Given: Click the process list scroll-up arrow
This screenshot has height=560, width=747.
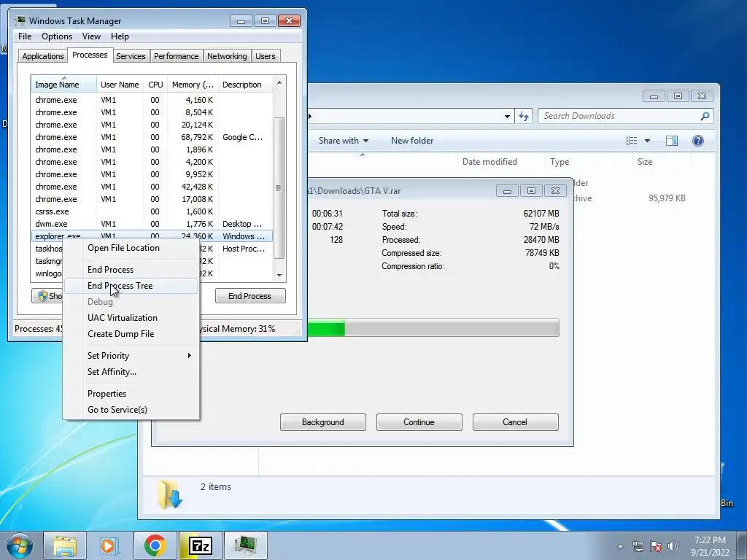Looking at the screenshot, I should 279,83.
